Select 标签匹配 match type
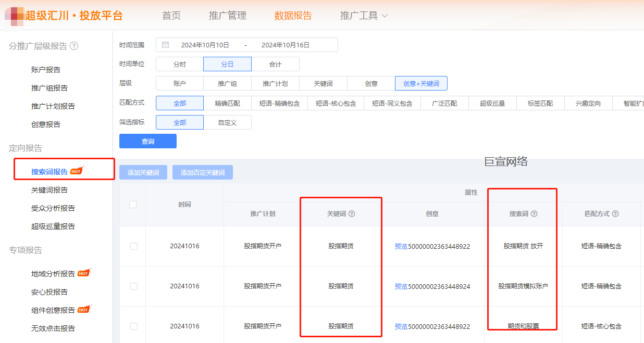The height and width of the screenshot is (343, 644). click(x=540, y=103)
